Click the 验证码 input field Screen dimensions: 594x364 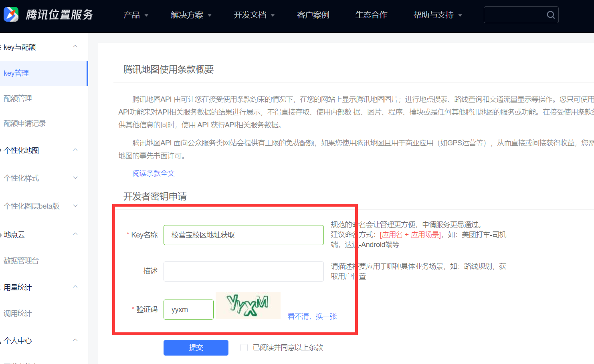point(188,310)
